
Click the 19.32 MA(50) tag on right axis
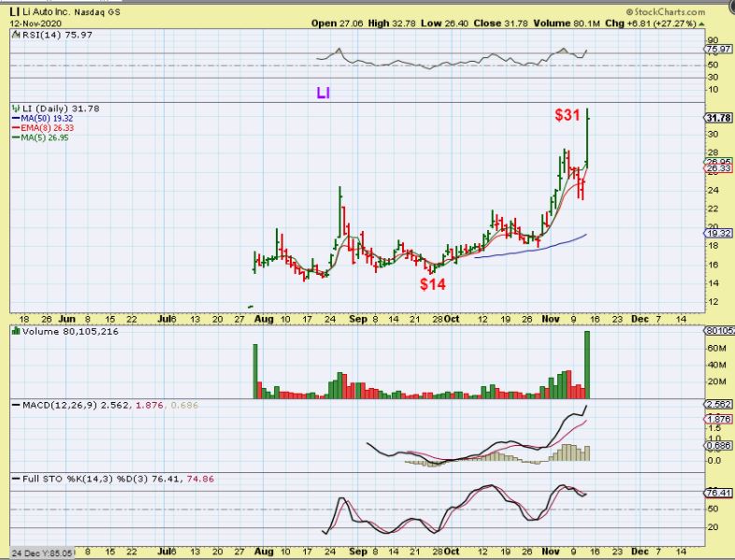tap(718, 233)
